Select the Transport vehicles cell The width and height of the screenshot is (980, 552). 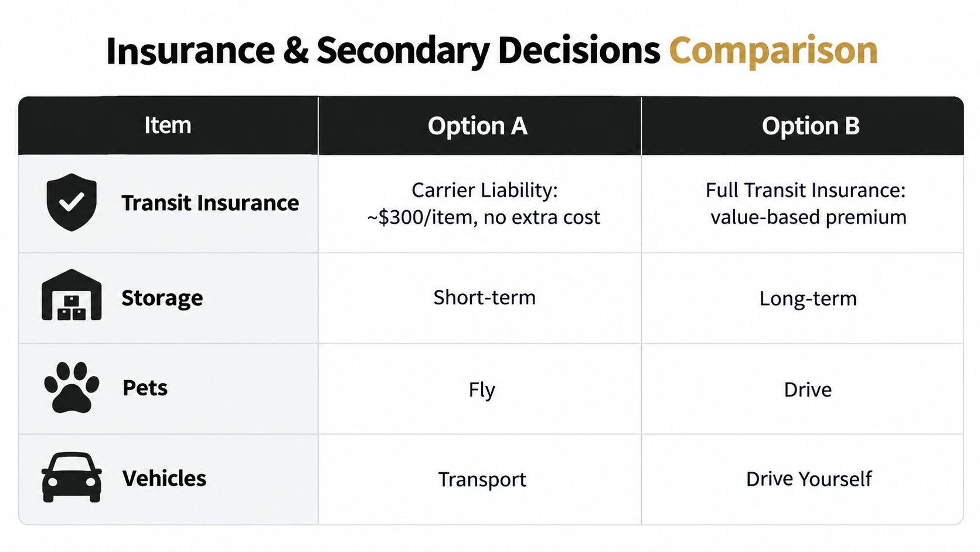click(479, 479)
